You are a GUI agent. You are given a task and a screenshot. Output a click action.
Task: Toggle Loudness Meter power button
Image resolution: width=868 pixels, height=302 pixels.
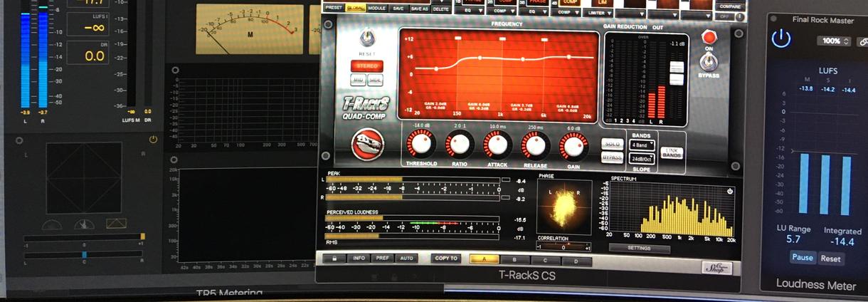click(x=781, y=39)
